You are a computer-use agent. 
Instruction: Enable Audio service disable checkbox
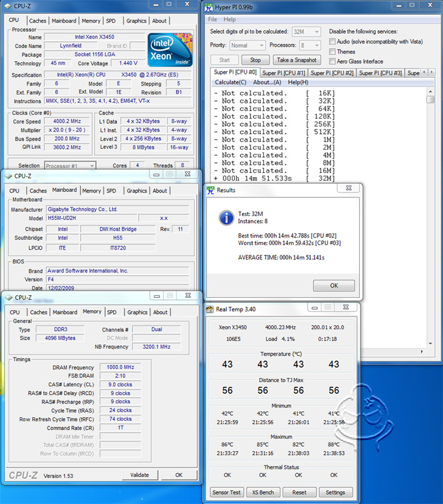coord(332,41)
